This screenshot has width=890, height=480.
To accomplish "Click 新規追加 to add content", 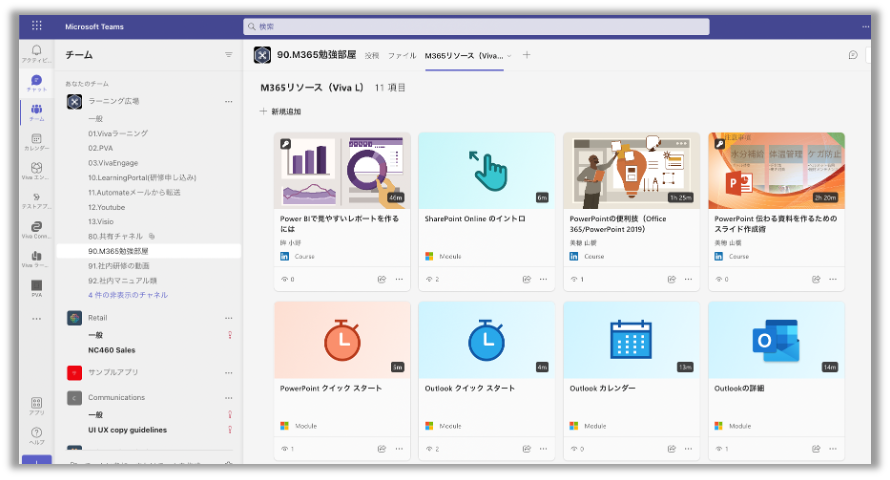I will coord(280,111).
